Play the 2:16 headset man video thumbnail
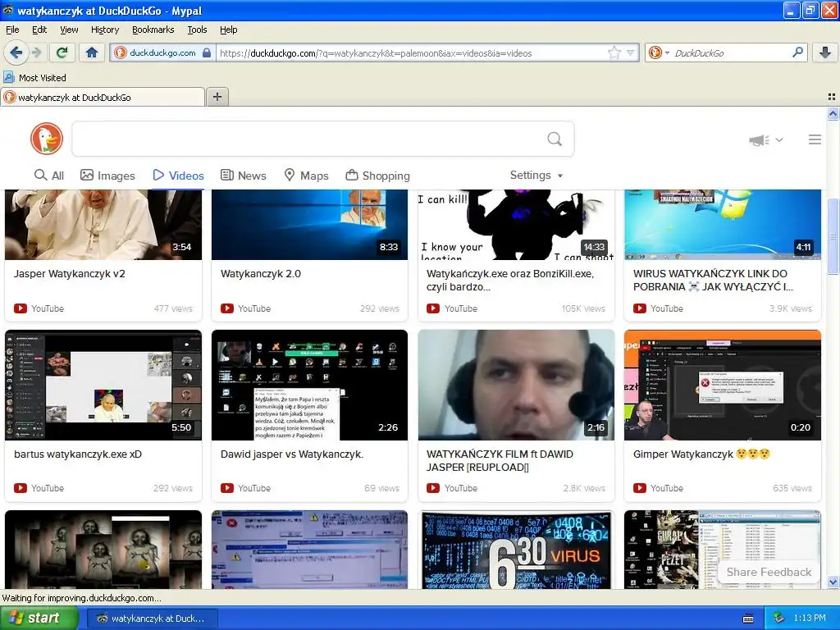Image resolution: width=840 pixels, height=630 pixels. pyautogui.click(x=517, y=386)
